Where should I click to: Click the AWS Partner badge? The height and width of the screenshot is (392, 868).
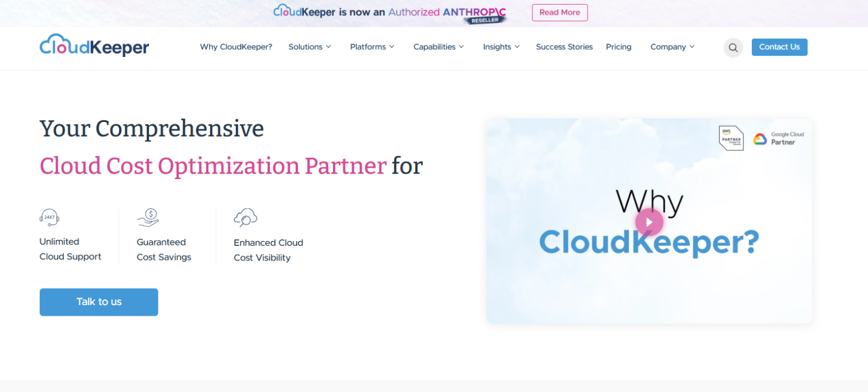pyautogui.click(x=731, y=138)
